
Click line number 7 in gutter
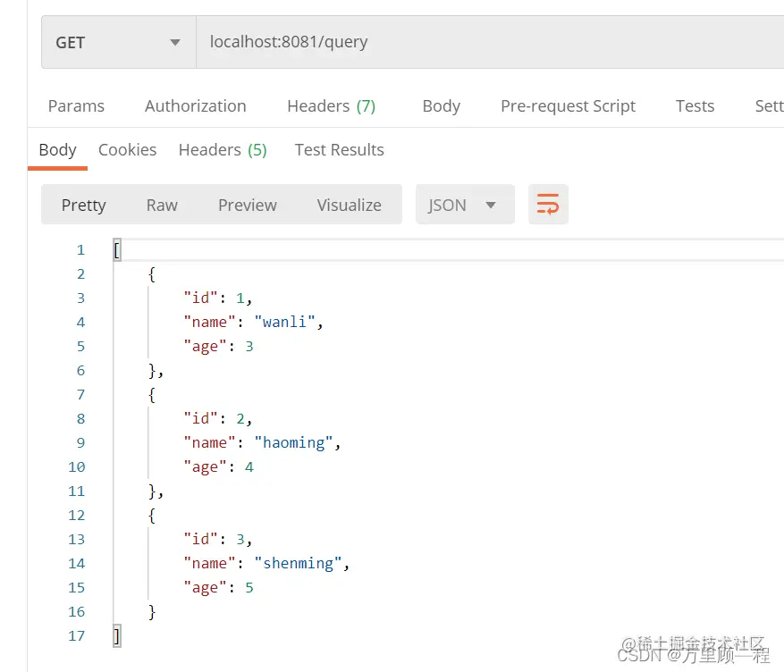(x=80, y=395)
